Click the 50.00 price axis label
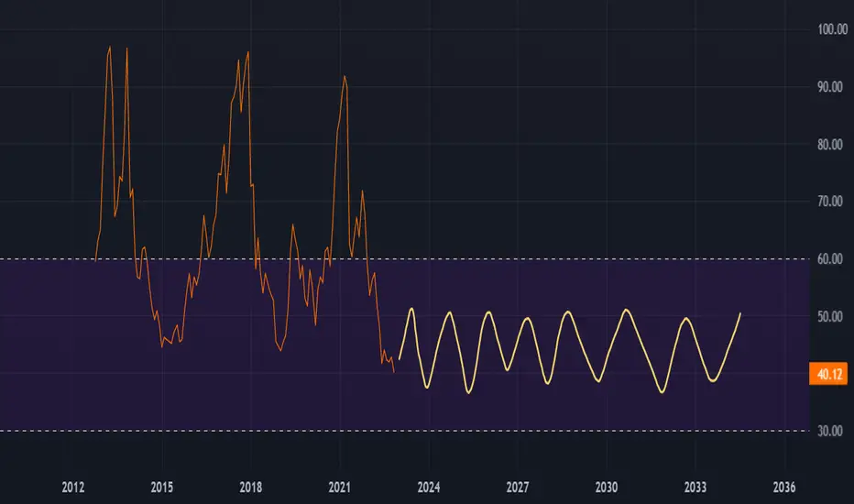854x504 pixels. [830, 316]
